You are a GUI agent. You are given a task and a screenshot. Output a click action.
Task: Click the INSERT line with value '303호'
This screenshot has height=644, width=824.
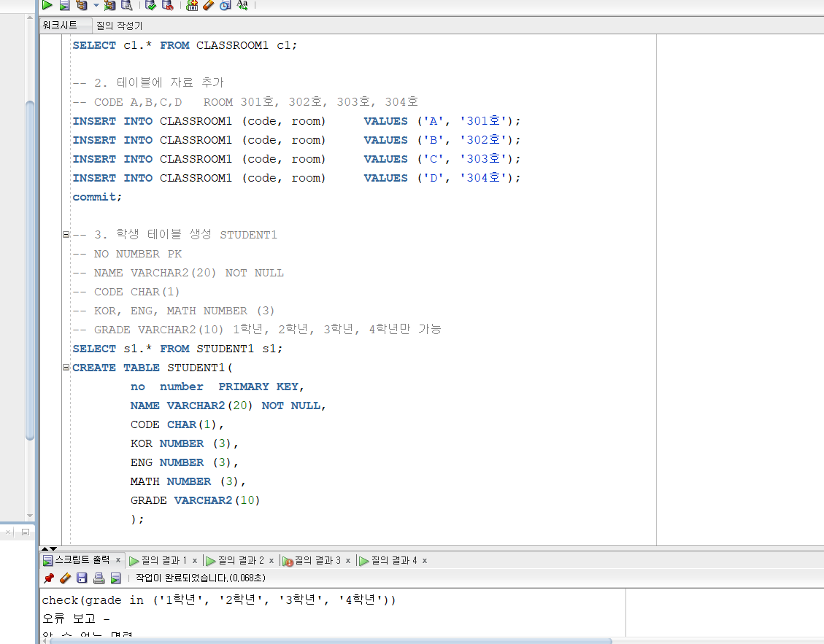point(296,159)
